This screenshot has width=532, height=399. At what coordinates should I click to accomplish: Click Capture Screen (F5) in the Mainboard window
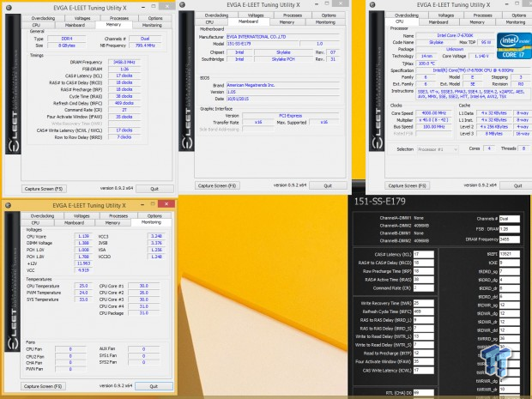click(217, 185)
